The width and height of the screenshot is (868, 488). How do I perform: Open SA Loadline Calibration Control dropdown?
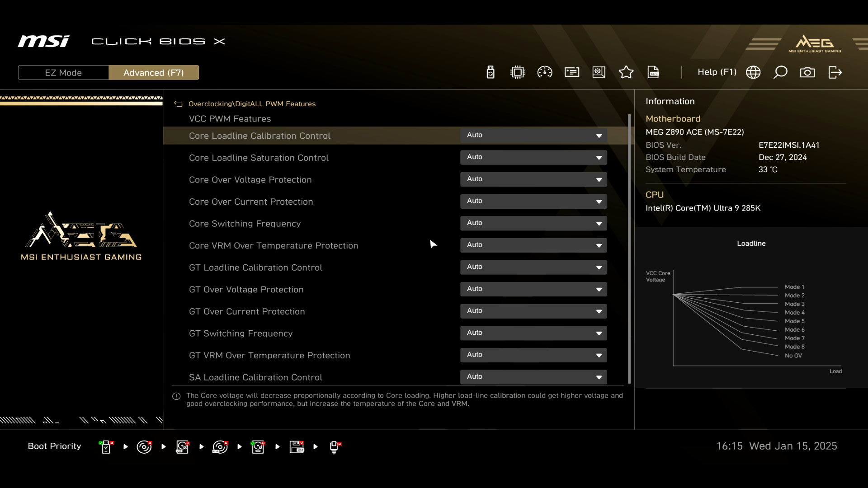(533, 377)
